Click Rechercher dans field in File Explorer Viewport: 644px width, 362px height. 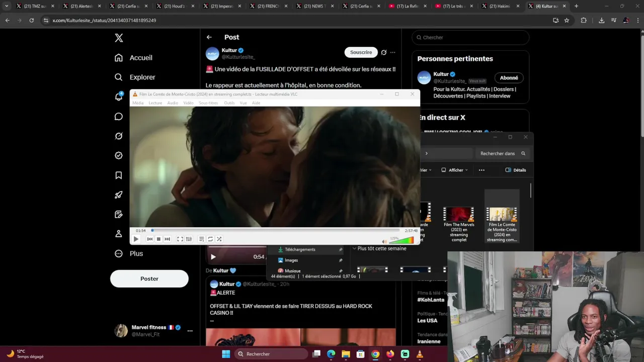tap(502, 153)
